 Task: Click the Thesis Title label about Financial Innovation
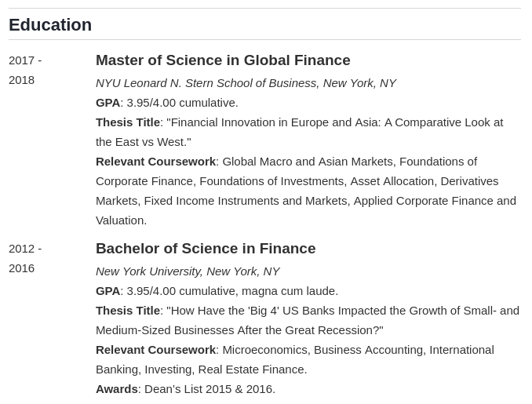tap(128, 122)
